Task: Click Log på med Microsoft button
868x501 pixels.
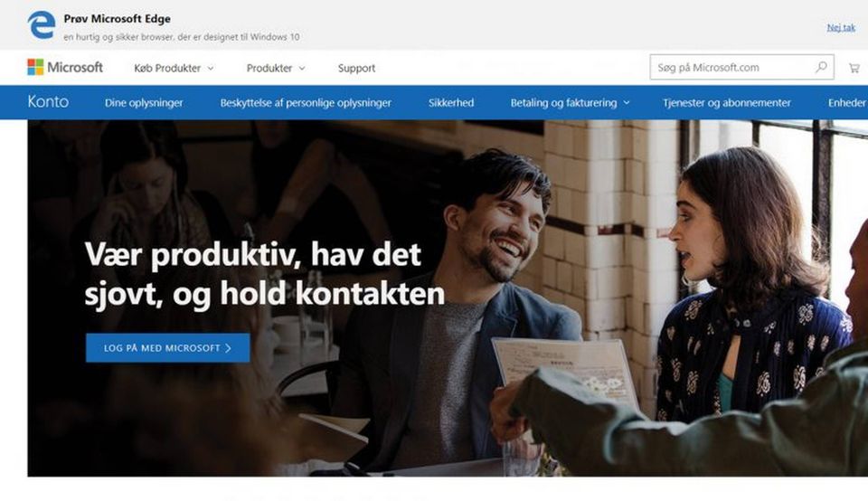Action: click(168, 347)
